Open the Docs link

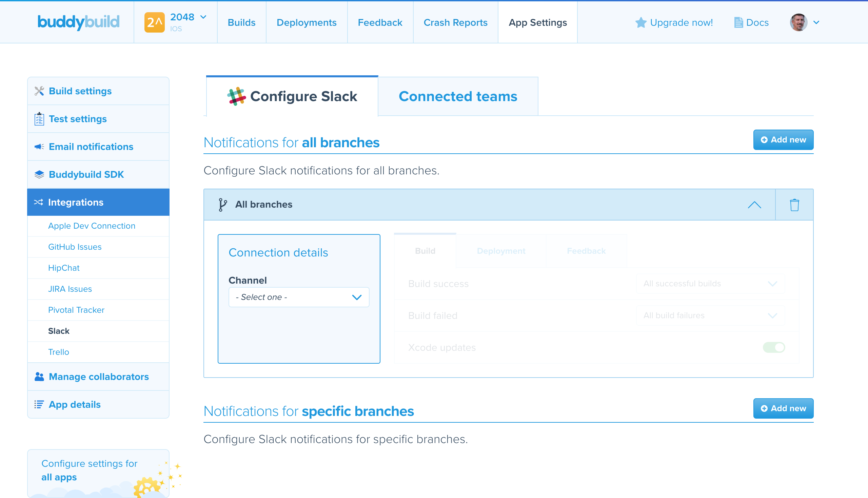pyautogui.click(x=757, y=23)
